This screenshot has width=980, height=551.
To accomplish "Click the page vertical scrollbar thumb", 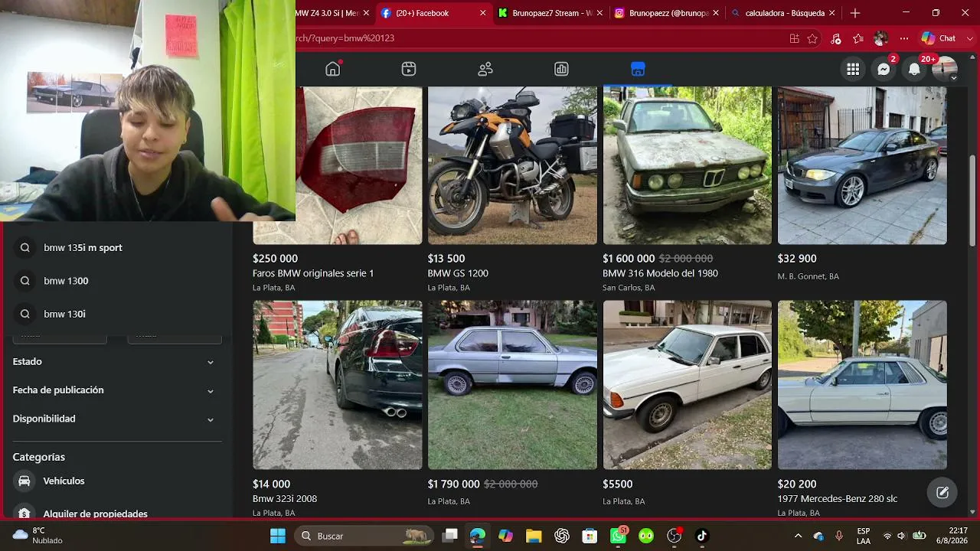I will [973, 201].
